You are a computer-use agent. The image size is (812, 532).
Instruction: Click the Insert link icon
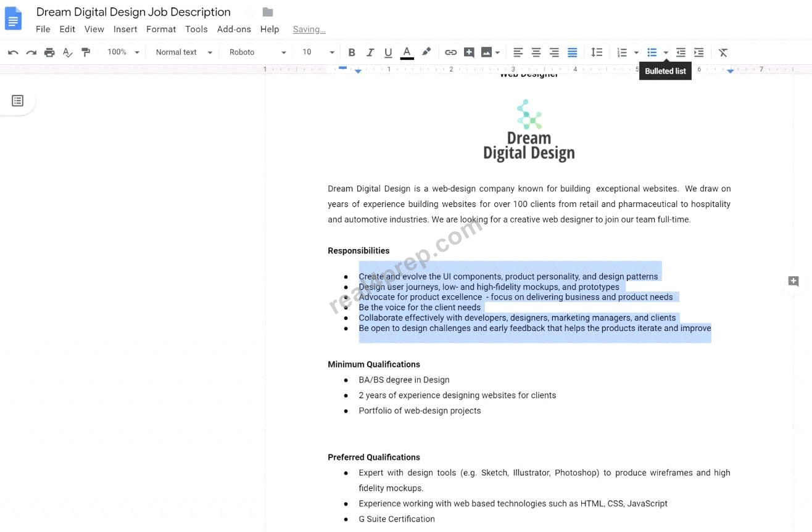tap(451, 52)
